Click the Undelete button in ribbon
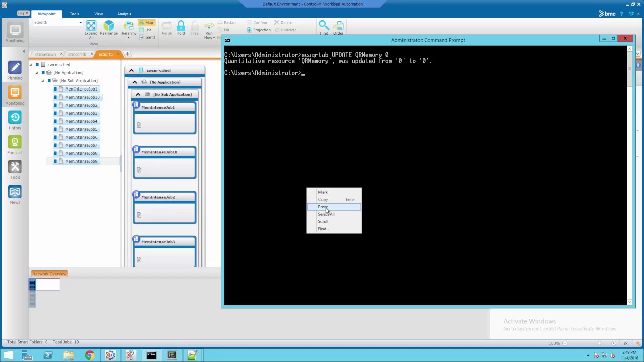 click(x=285, y=30)
